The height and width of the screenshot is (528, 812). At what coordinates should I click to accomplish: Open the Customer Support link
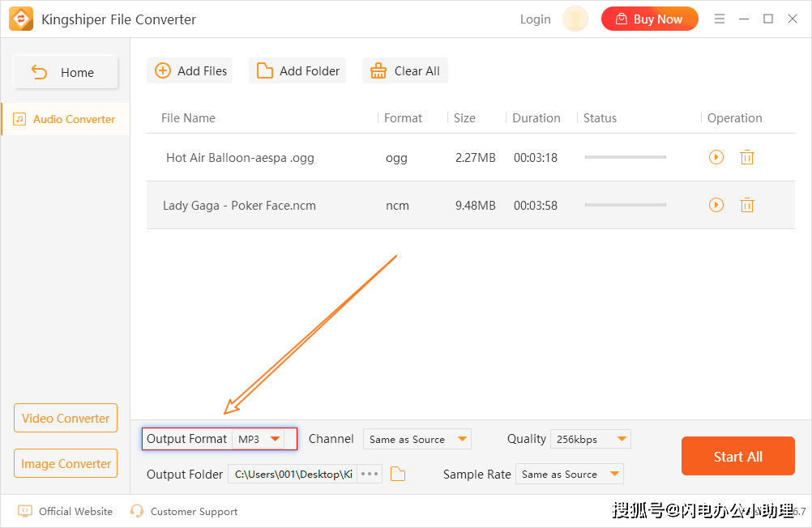(x=194, y=512)
